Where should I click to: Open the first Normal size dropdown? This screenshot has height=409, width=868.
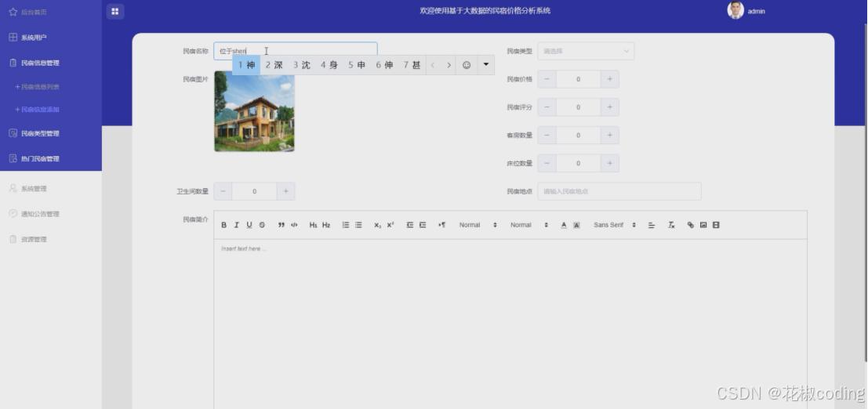(478, 225)
